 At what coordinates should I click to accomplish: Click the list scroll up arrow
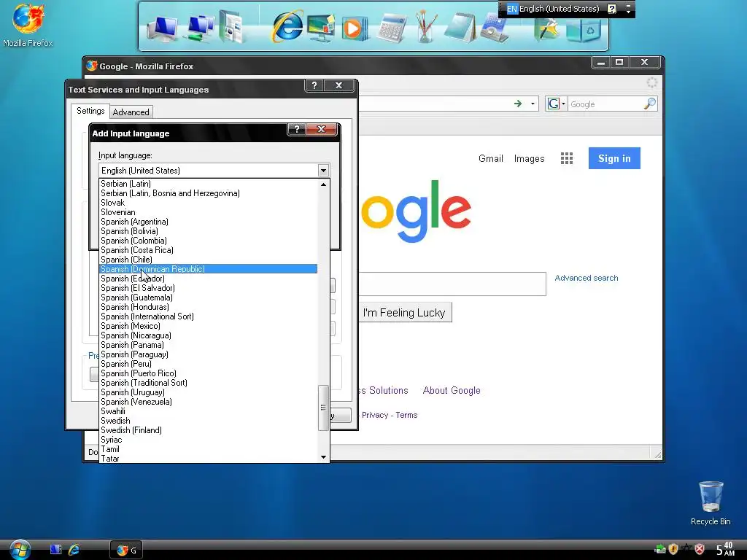[x=323, y=184]
